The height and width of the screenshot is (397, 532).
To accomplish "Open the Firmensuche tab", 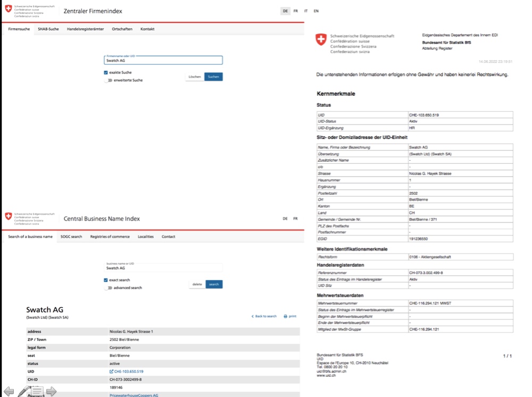I will pos(19,29).
